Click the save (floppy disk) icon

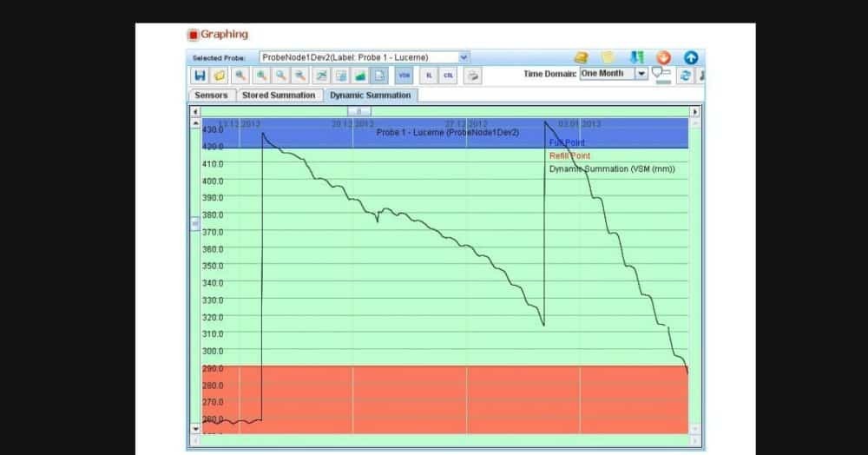click(201, 76)
